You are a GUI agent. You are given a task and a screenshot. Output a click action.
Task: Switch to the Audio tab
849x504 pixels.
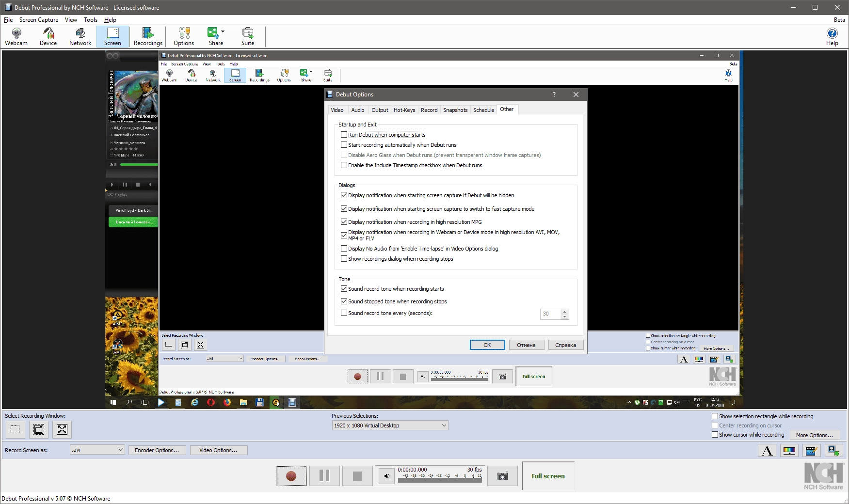point(358,110)
